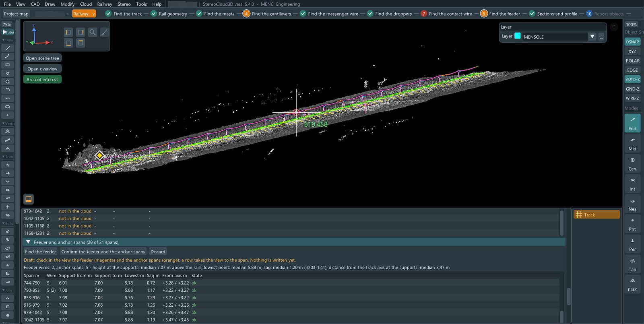Choose the magnifier zoom icon in view panel
This screenshot has width=644, height=324.
click(93, 32)
